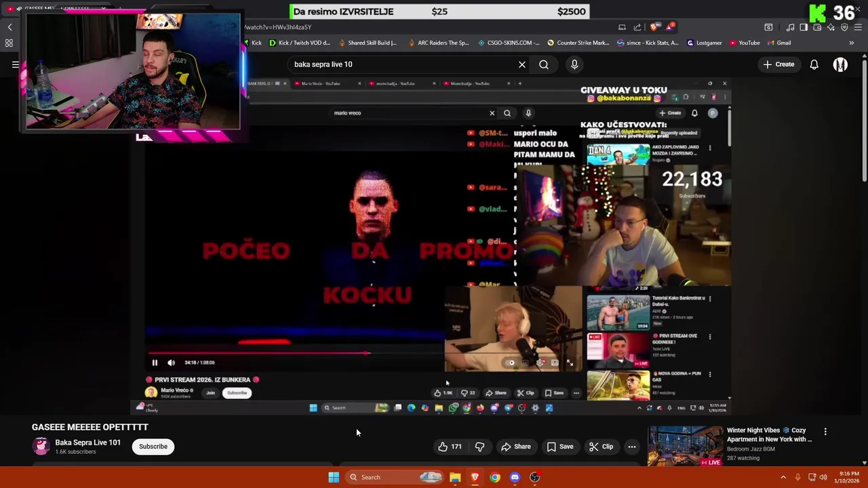Open the Lostgamer bookmark
Screen dimensions: 868x488
(x=705, y=43)
